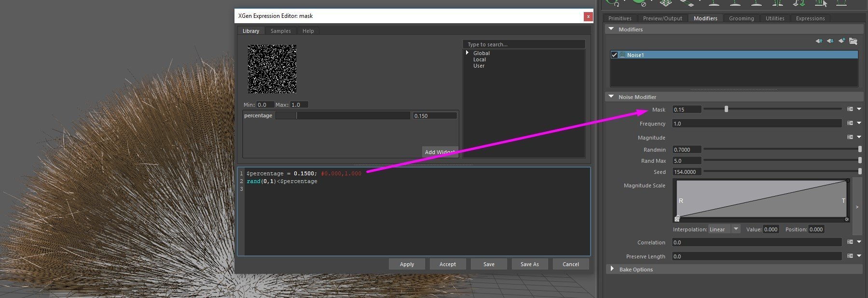Switch to the Utilities tab
Screen dimensions: 868x298
click(775, 18)
